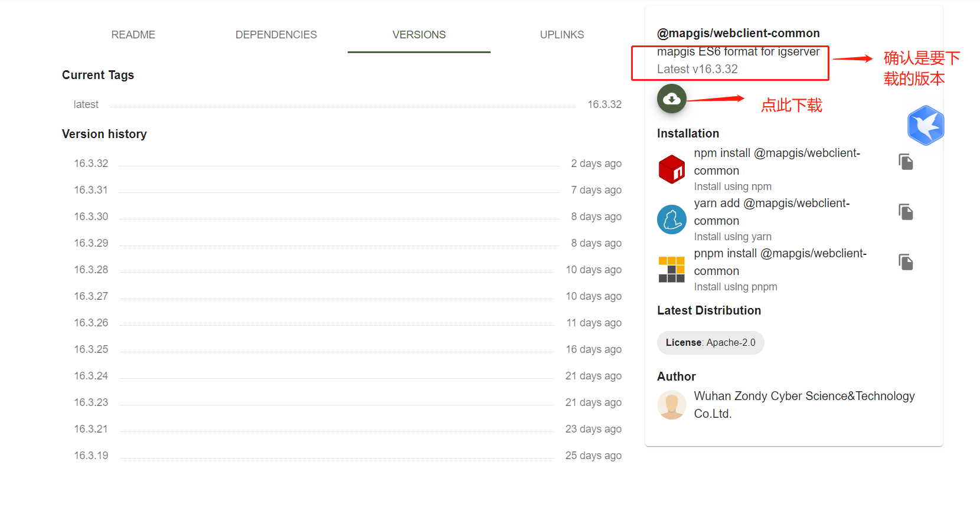Click the blue yarn logo icon
Screen dimensions: 980x524
pyautogui.click(x=671, y=220)
